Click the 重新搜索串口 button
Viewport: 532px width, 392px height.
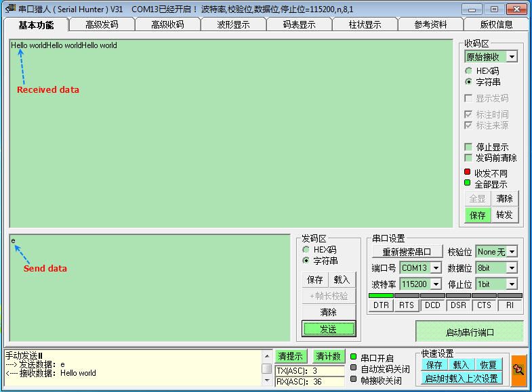407,252
